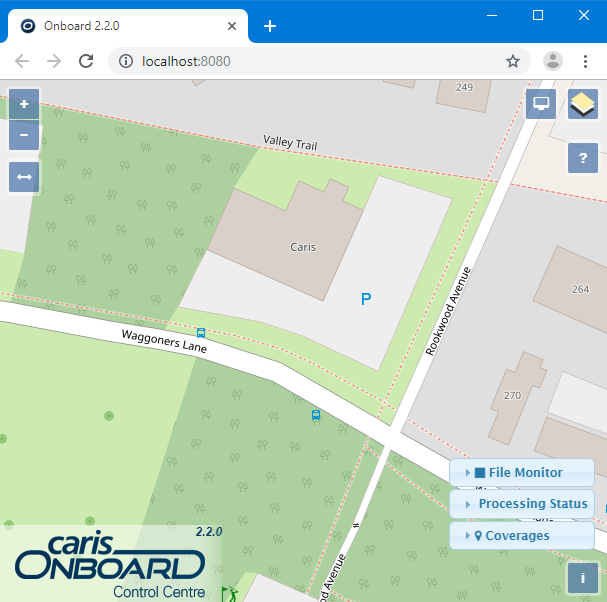Click bus stop icon on Waggoners Lane
This screenshot has width=607, height=602.
pyautogui.click(x=201, y=332)
